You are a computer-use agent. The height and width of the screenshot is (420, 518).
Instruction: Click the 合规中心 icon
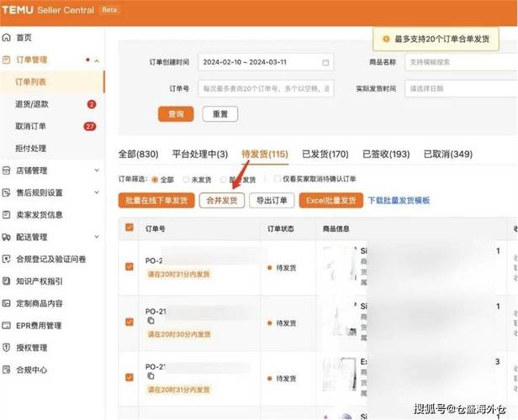[x=6, y=370]
